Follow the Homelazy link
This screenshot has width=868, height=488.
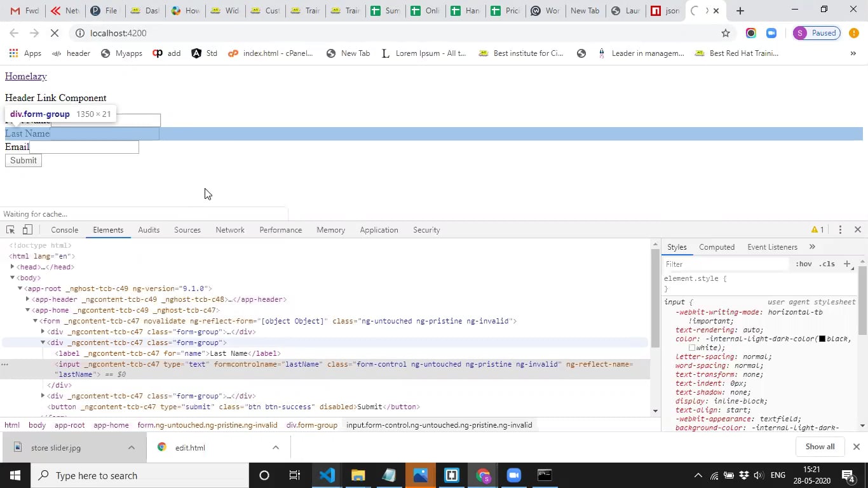26,76
